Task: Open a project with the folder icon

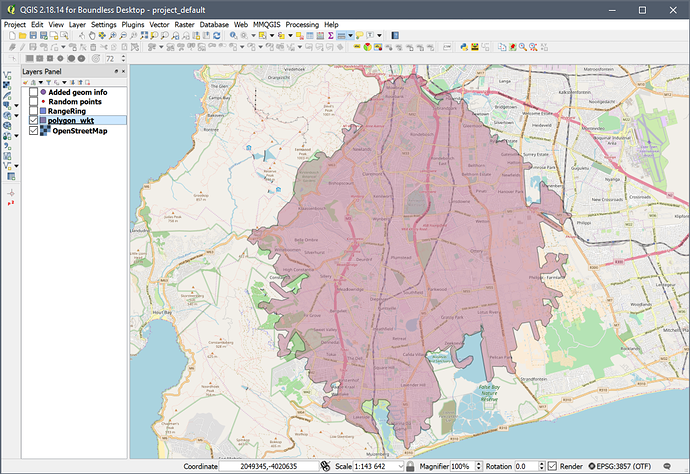Action: [23, 36]
